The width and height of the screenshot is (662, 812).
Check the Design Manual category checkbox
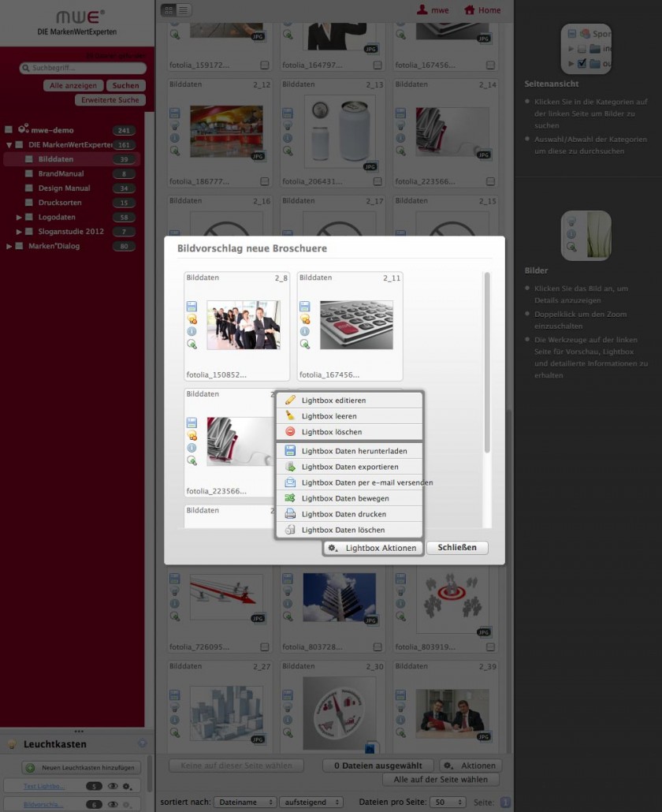(29, 188)
